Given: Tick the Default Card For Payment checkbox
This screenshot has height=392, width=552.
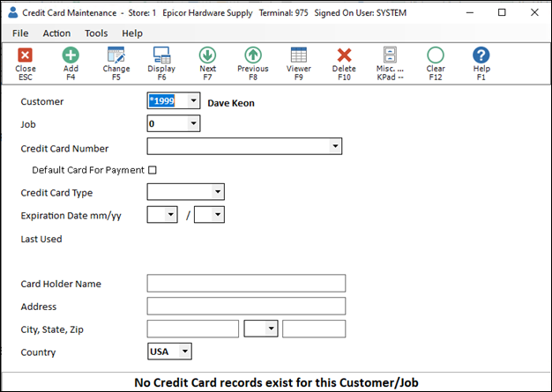Looking at the screenshot, I should (x=152, y=170).
